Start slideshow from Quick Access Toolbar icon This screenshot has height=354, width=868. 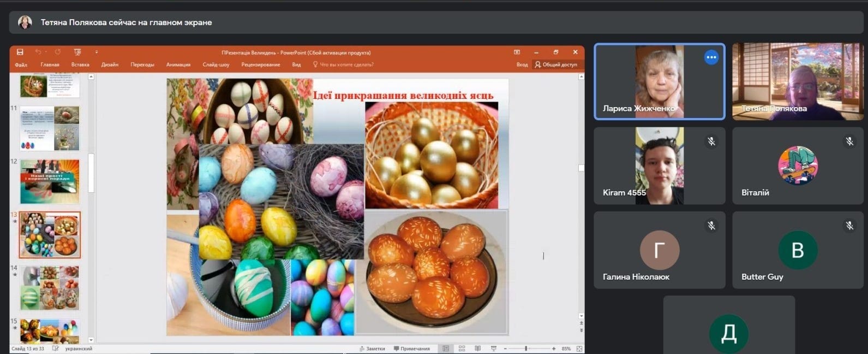77,52
